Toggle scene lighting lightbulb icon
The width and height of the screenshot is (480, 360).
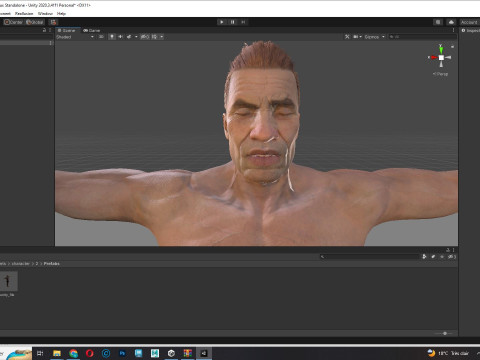(x=112, y=37)
